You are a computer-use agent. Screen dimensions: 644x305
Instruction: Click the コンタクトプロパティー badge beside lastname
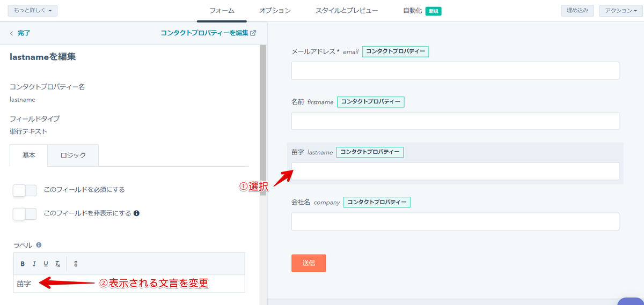tap(370, 152)
